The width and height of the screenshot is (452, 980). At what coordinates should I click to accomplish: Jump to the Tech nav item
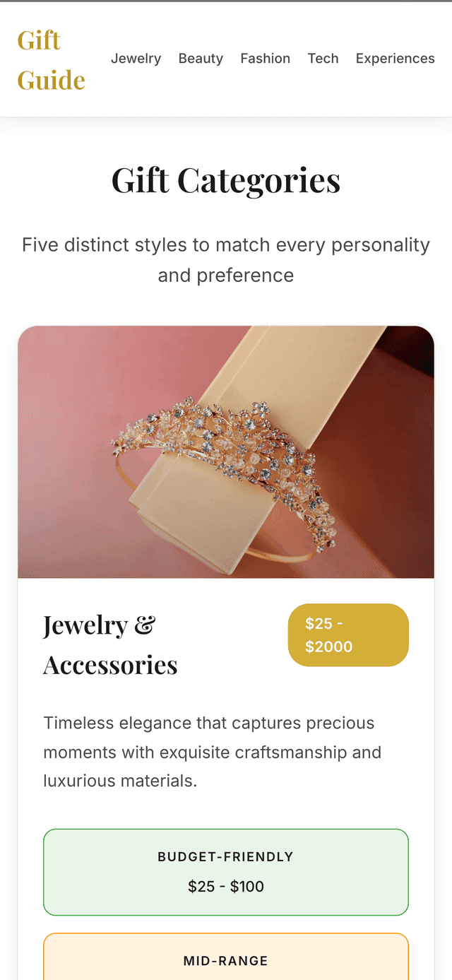point(323,59)
